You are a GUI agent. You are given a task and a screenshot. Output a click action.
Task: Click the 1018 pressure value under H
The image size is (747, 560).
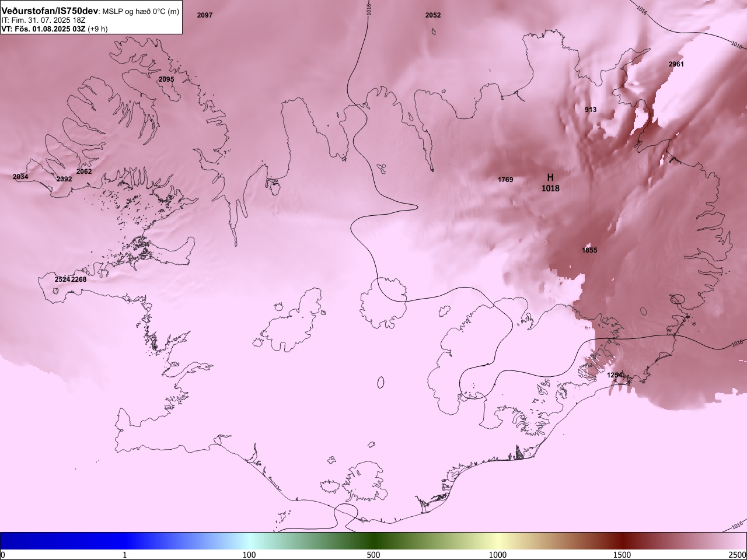click(x=550, y=188)
